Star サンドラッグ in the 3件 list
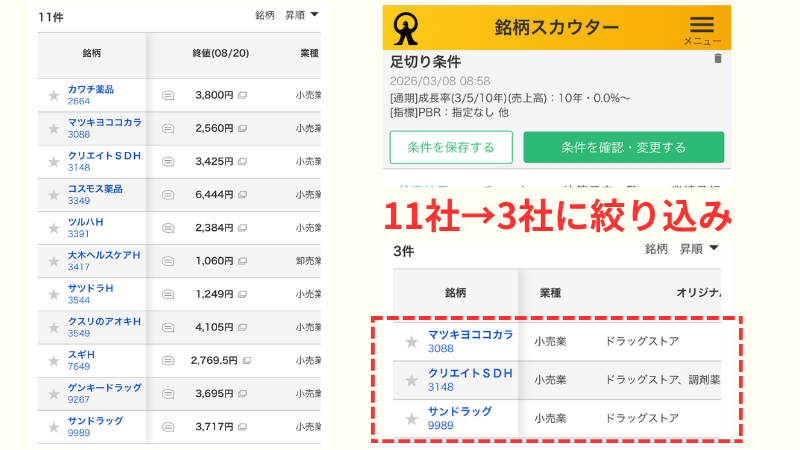 tap(412, 419)
